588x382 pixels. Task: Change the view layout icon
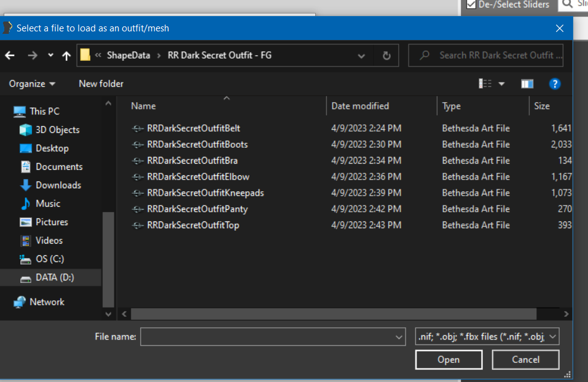(x=485, y=84)
